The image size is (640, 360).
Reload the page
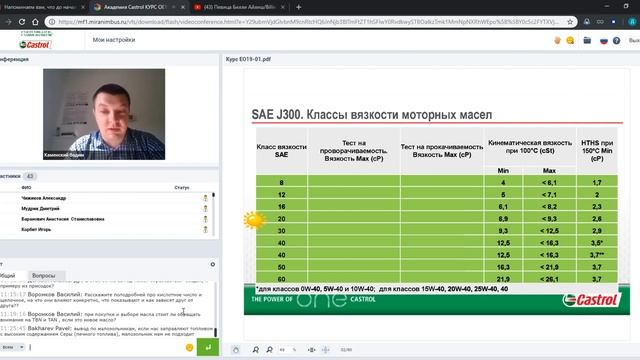(22, 22)
